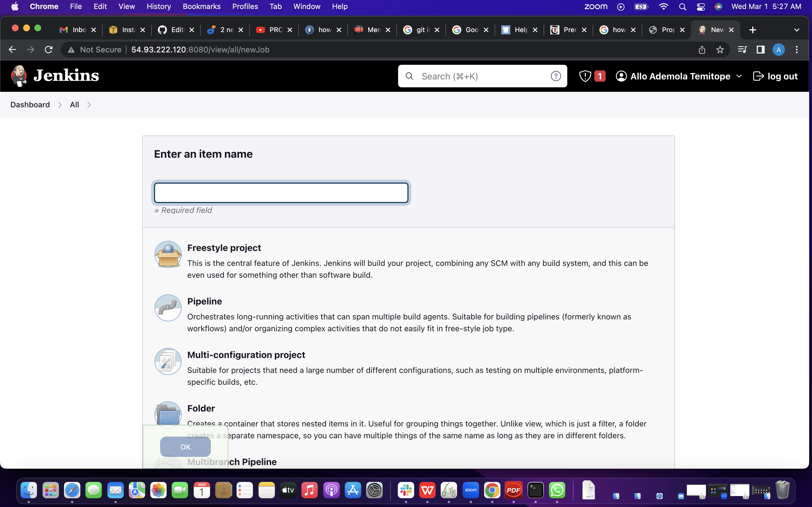Viewport: 812px width, 507px height.
Task: Navigate to the Dashboard breadcrumb
Action: (x=30, y=104)
